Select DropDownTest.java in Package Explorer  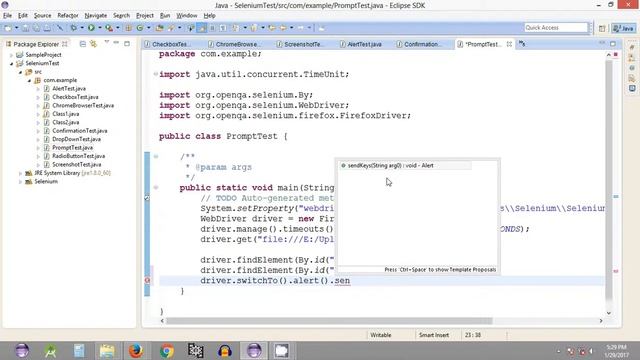(76, 139)
